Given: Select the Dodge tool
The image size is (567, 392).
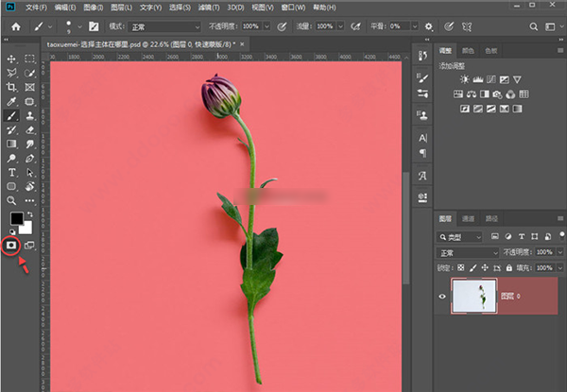Looking at the screenshot, I should [11, 159].
